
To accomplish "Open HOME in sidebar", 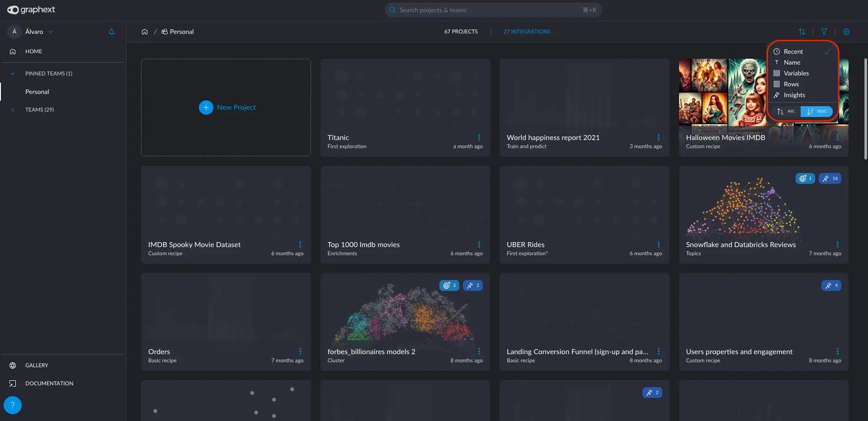I will 33,51.
